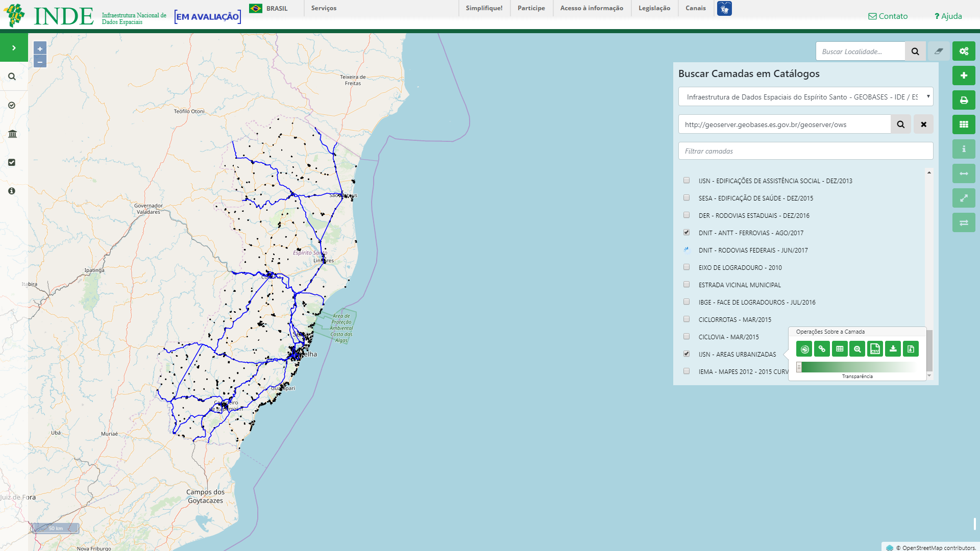Open layer attribute table icon

click(840, 349)
